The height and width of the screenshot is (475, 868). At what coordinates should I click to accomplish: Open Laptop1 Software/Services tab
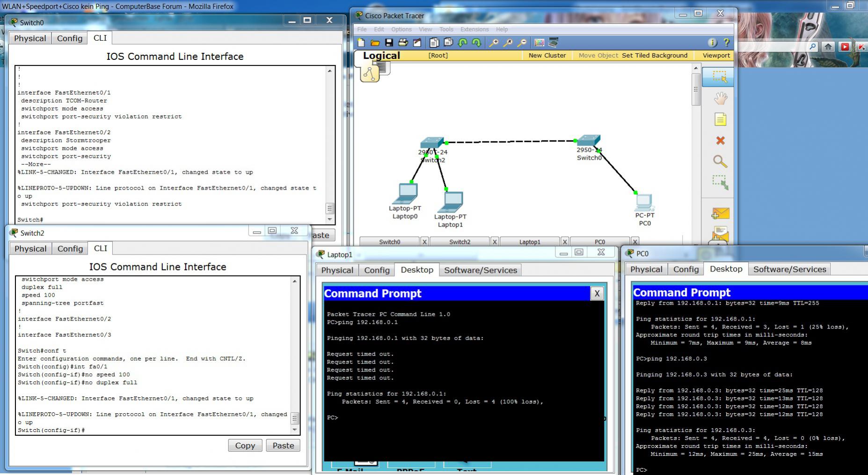pyautogui.click(x=481, y=270)
